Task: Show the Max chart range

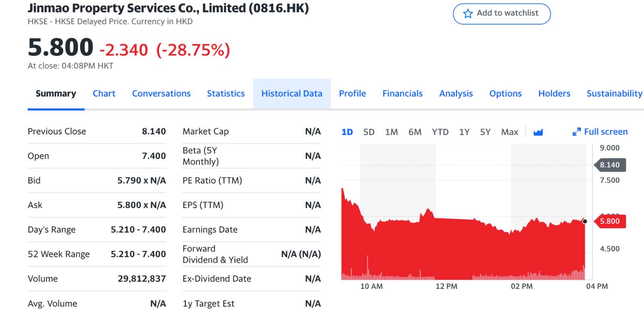Action: [510, 132]
